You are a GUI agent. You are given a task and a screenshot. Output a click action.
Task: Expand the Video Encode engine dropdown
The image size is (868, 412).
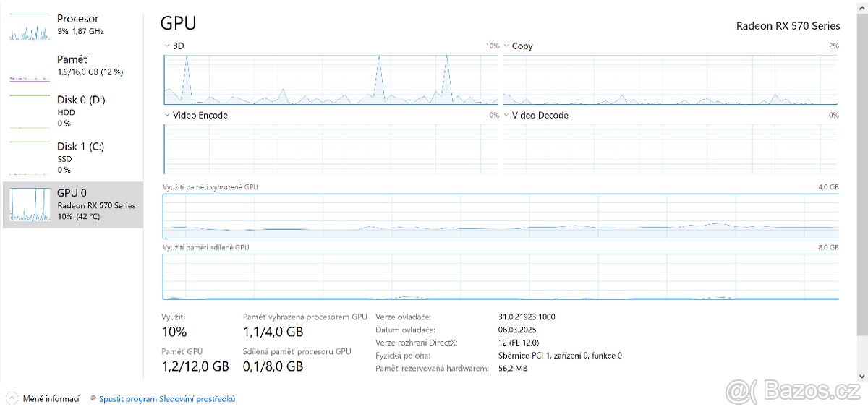point(167,115)
